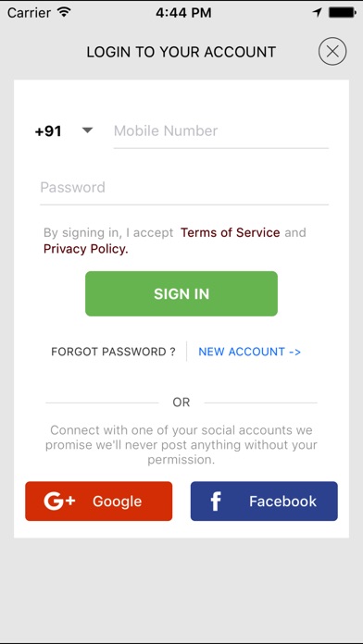Select the +91 country code
Image resolution: width=363 pixels, height=644 pixels.
[x=48, y=131]
